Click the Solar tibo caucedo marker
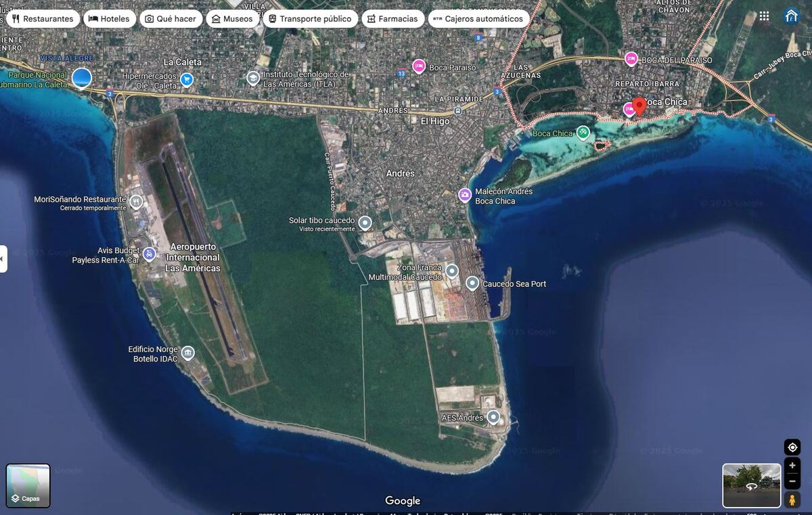This screenshot has width=812, height=515. point(365,223)
